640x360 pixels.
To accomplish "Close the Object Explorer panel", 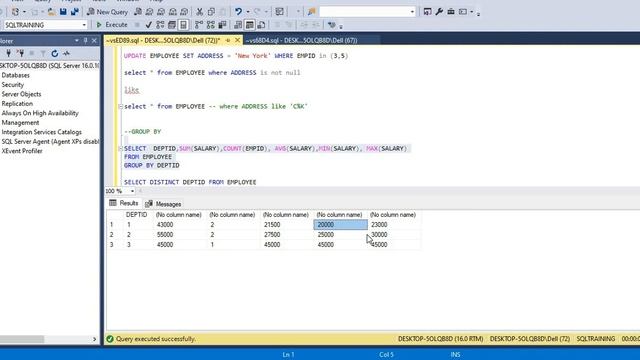I will pyautogui.click(x=94, y=40).
